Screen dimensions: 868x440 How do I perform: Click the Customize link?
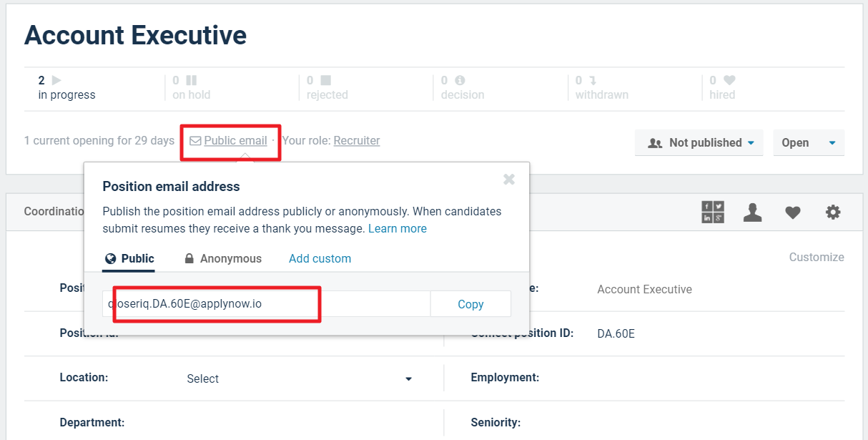(816, 257)
